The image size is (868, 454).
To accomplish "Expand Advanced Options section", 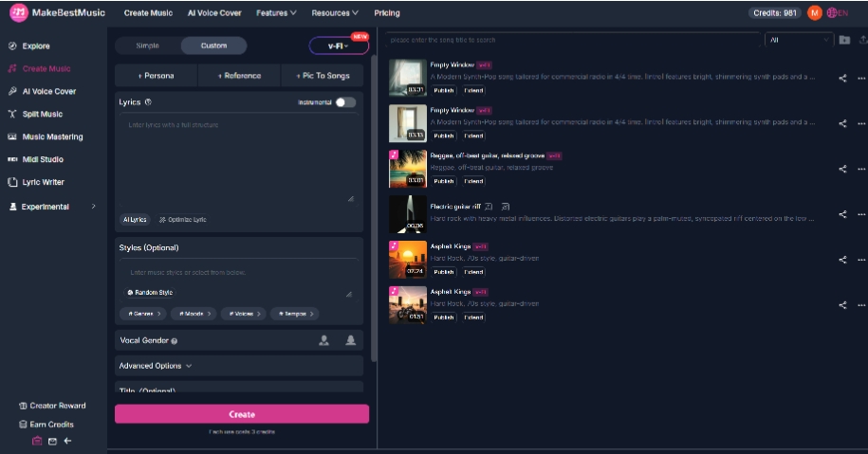I will 239,366.
